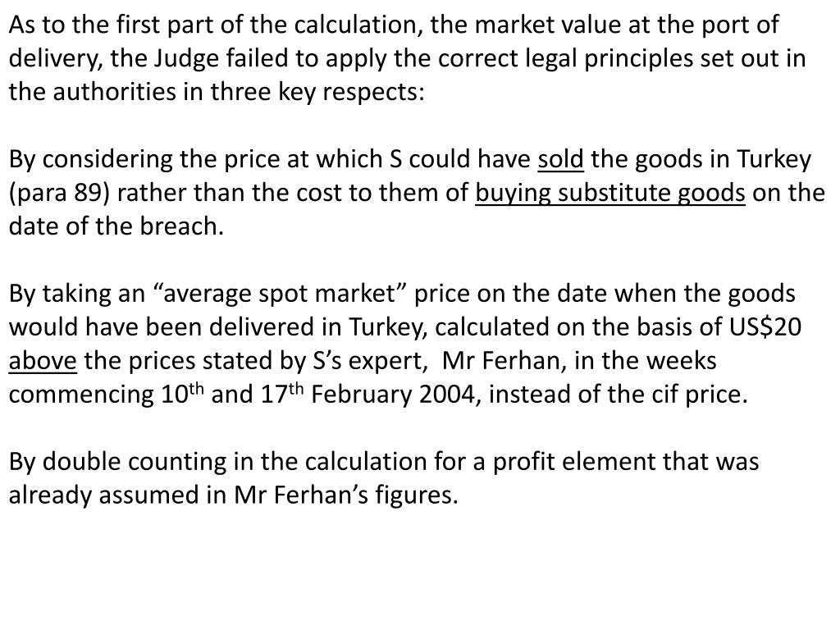Click the word "Turkey" in second paragraph

point(774,159)
